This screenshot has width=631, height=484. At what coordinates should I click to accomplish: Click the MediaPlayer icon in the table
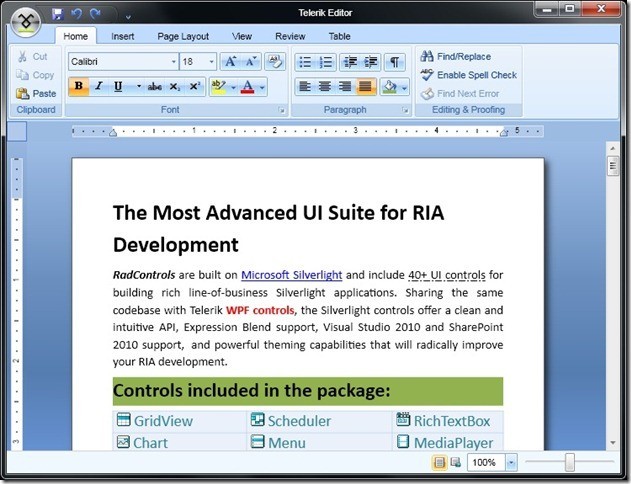tap(403, 441)
